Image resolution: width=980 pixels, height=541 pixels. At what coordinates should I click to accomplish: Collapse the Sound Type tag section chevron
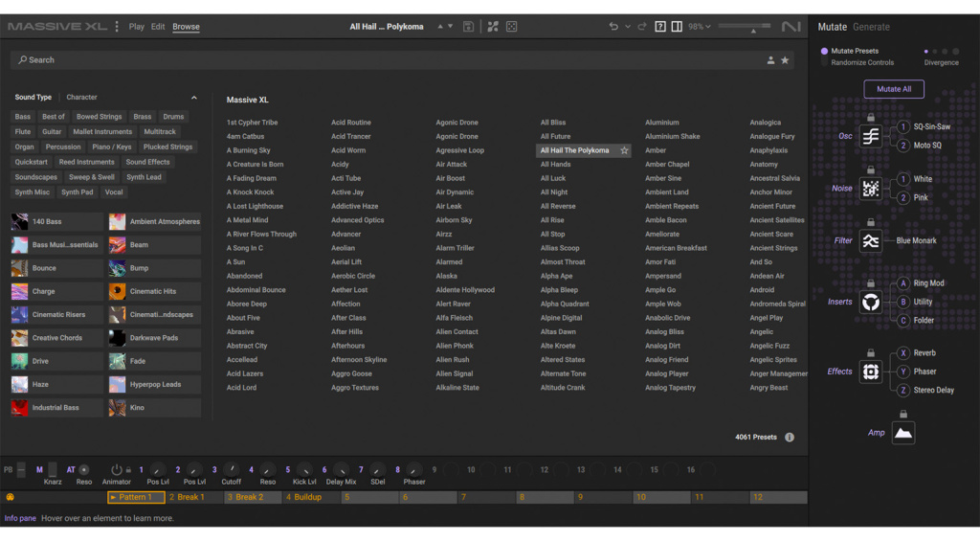point(193,98)
